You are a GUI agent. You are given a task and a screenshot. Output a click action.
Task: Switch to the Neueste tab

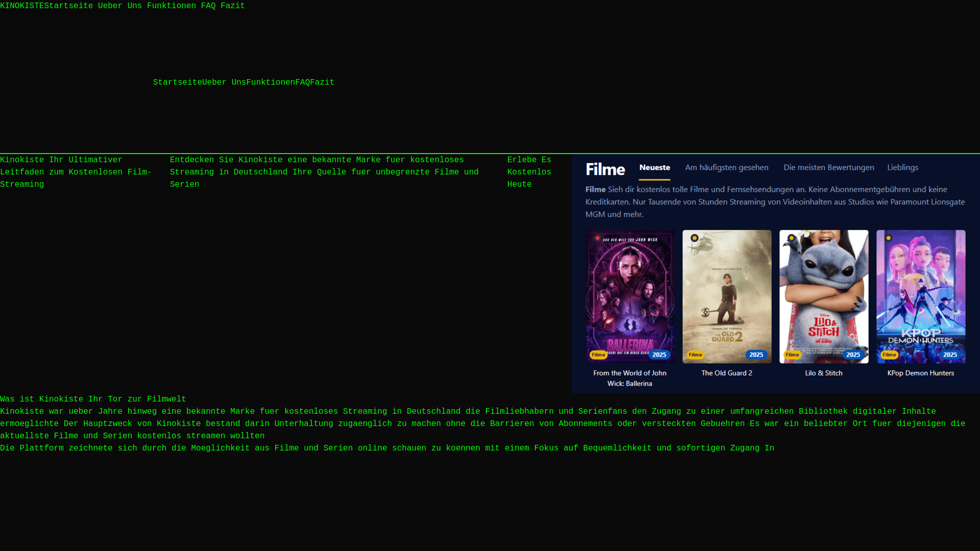click(654, 168)
